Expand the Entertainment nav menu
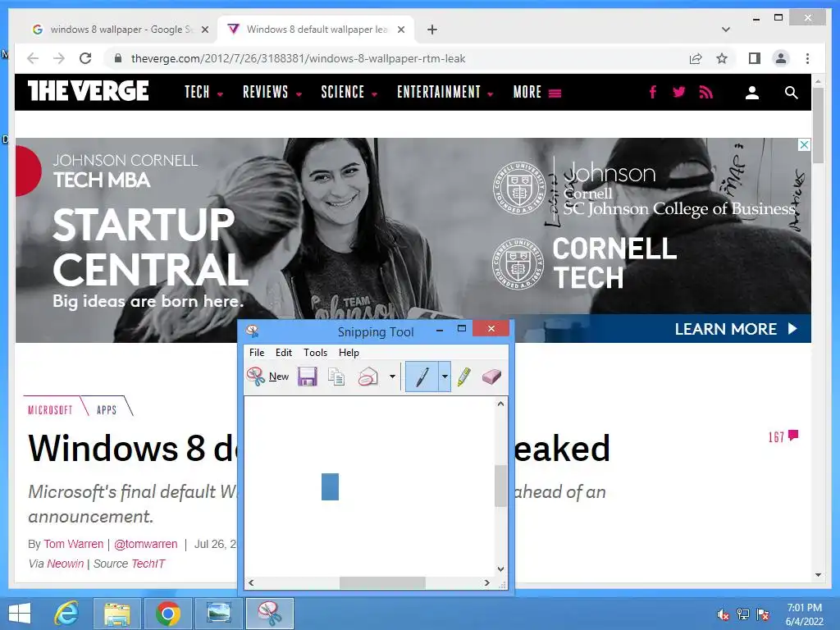 coord(445,92)
